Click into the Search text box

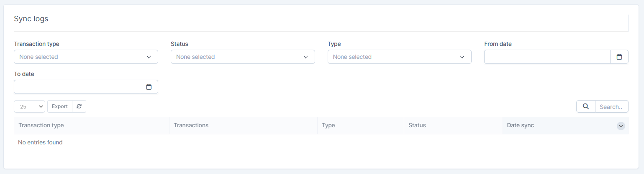click(x=611, y=106)
